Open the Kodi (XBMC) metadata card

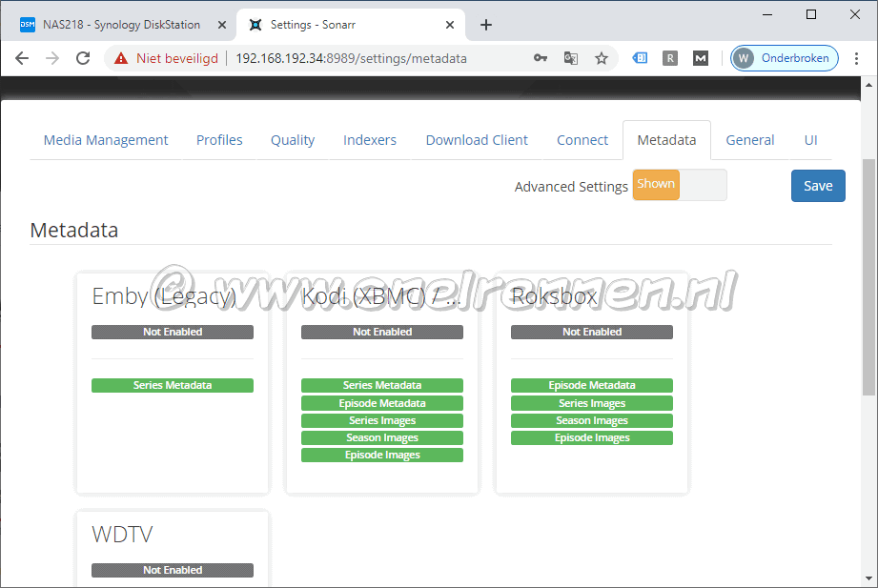click(382, 383)
